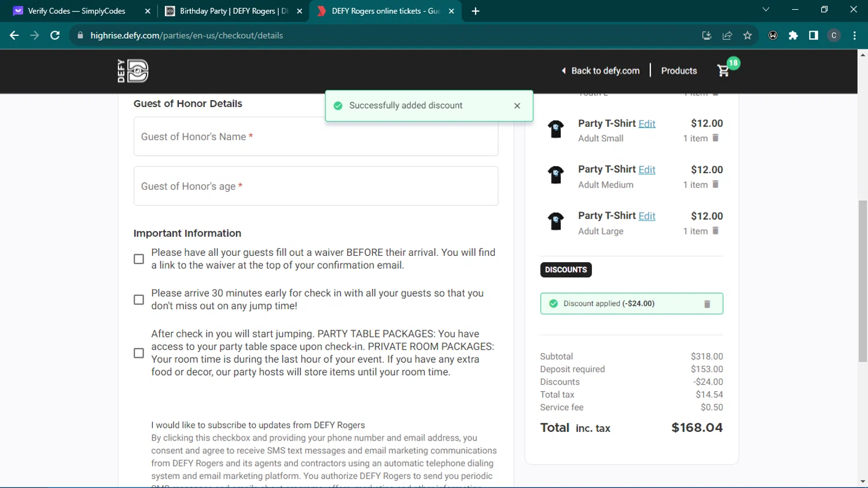The image size is (868, 488).
Task: Open the shopping cart icon
Action: pos(723,71)
